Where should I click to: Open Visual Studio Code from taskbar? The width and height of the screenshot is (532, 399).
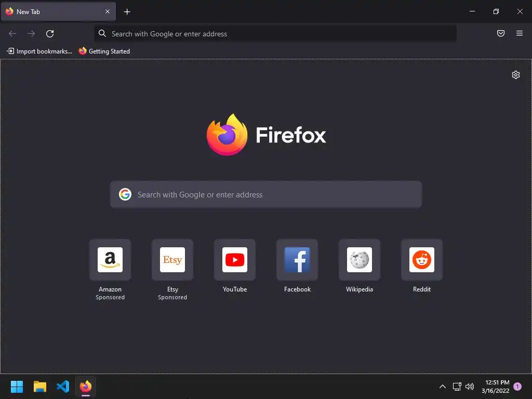(x=63, y=387)
